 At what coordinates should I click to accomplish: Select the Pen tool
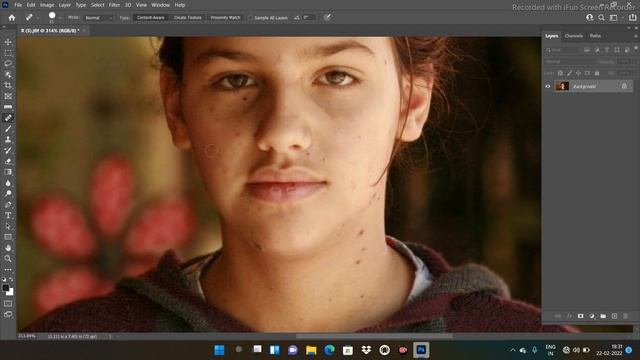pos(8,204)
